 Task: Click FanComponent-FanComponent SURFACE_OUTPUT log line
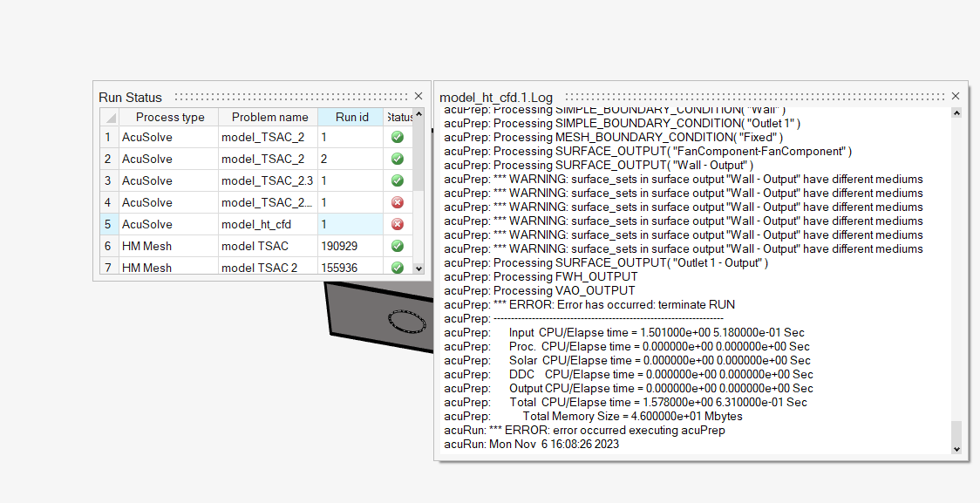[648, 151]
